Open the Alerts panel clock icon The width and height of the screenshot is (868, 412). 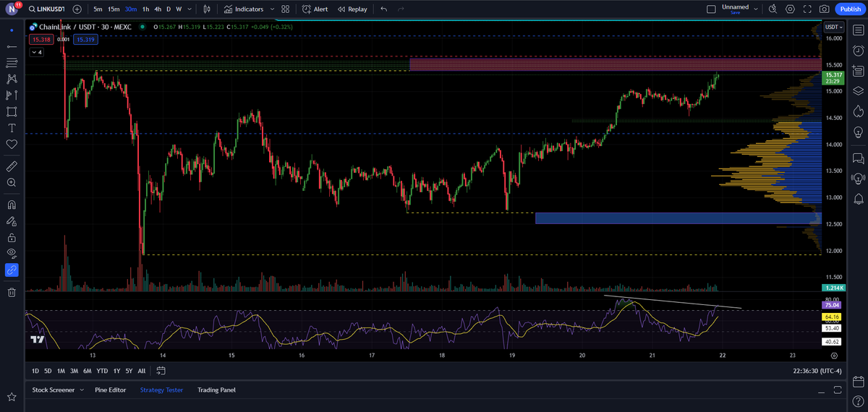(x=859, y=51)
